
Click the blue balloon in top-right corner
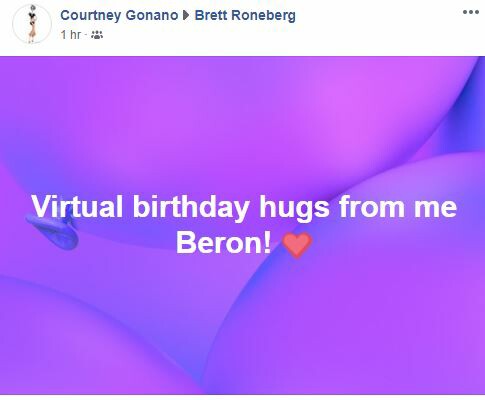click(467, 110)
